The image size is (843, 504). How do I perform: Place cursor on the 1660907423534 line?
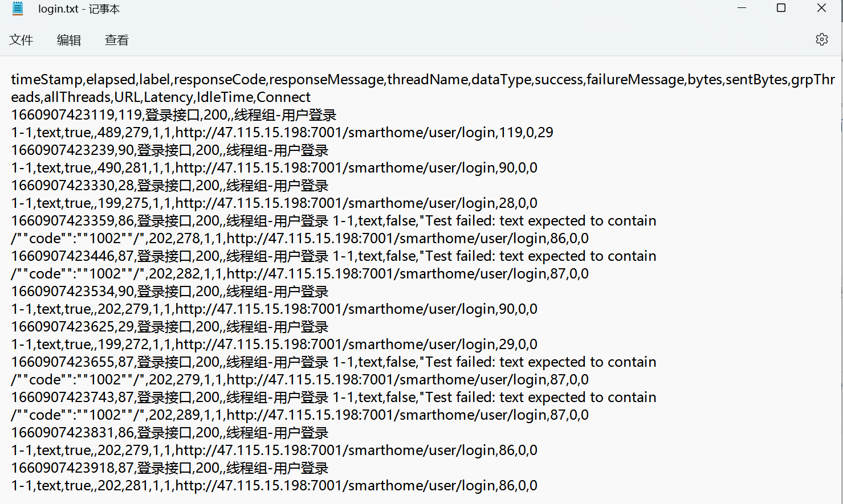click(x=170, y=291)
